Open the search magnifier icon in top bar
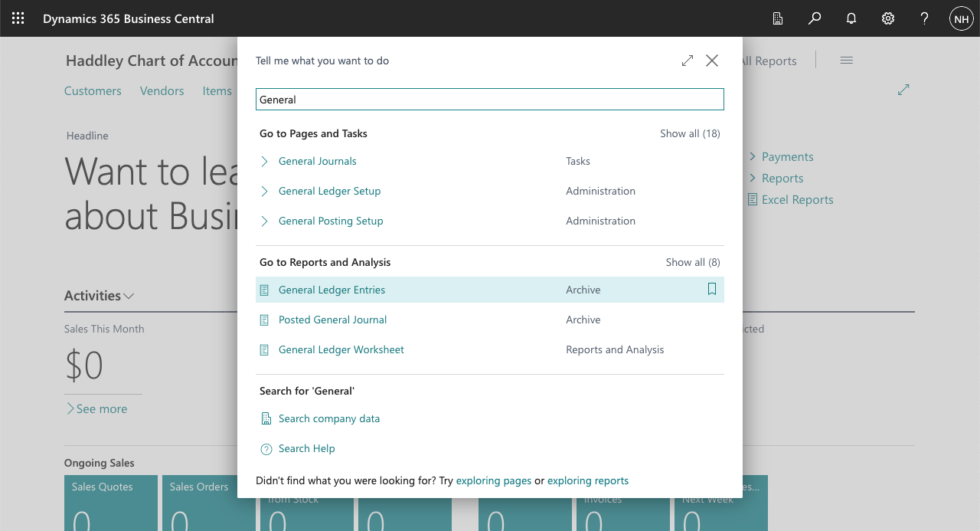 815,18
